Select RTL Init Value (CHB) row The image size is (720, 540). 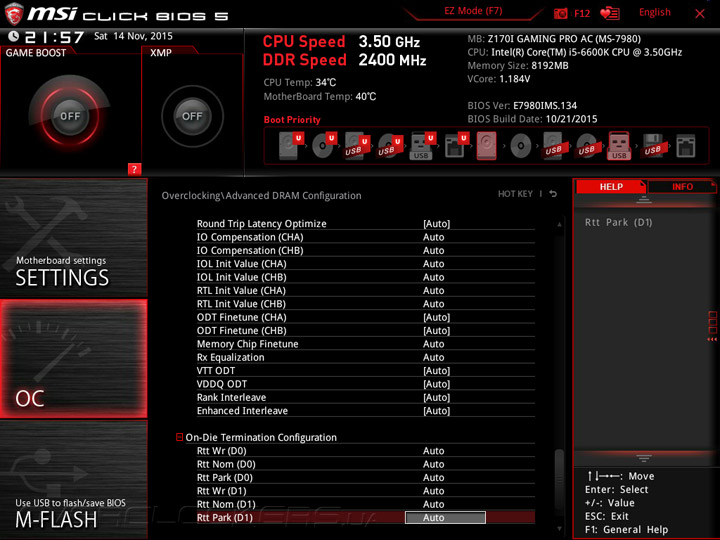click(x=366, y=304)
